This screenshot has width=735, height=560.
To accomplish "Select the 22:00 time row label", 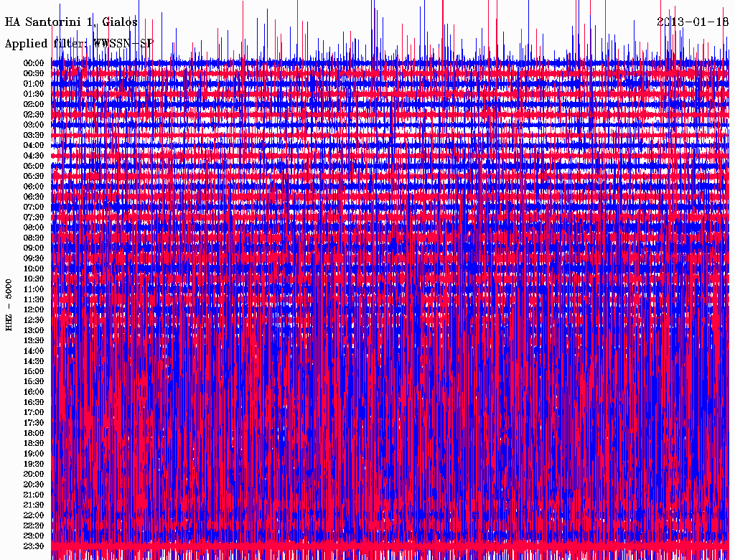I will click(34, 515).
